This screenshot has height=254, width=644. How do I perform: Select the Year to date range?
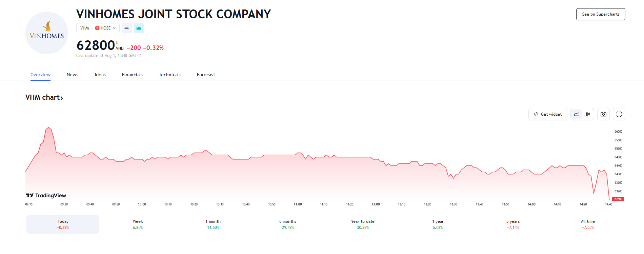363,224
